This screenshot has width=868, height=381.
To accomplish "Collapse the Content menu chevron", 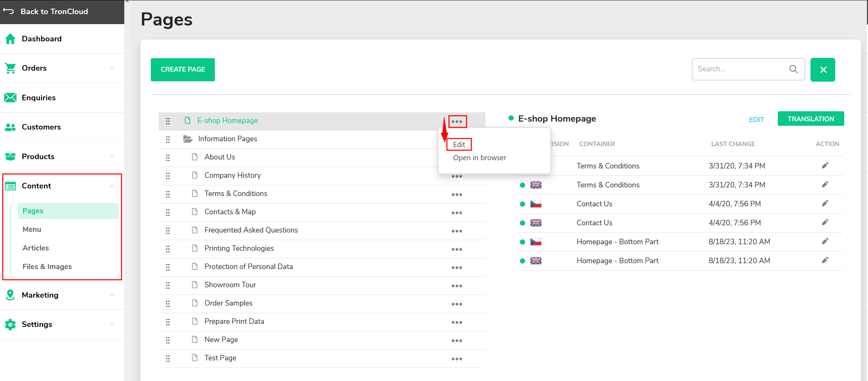I will (x=112, y=186).
